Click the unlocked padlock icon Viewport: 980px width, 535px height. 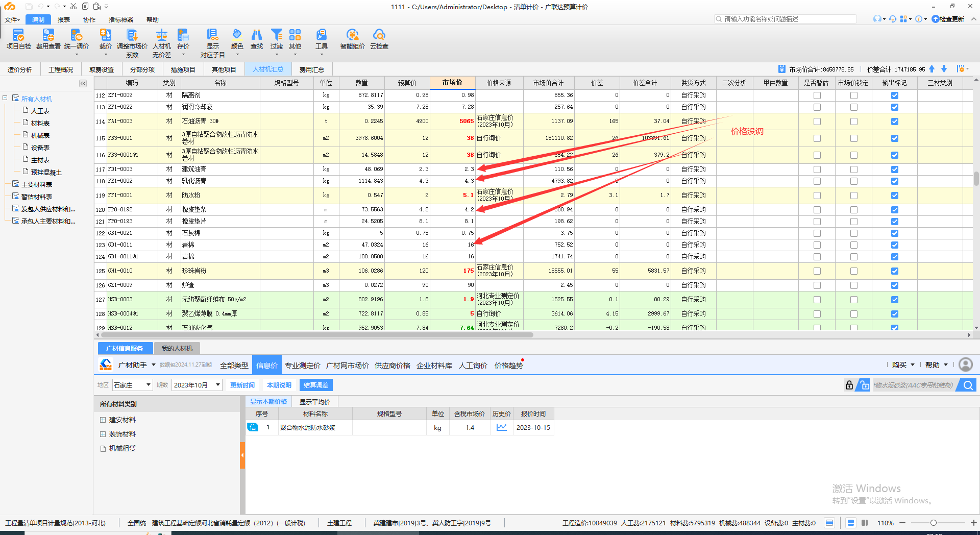pos(864,385)
